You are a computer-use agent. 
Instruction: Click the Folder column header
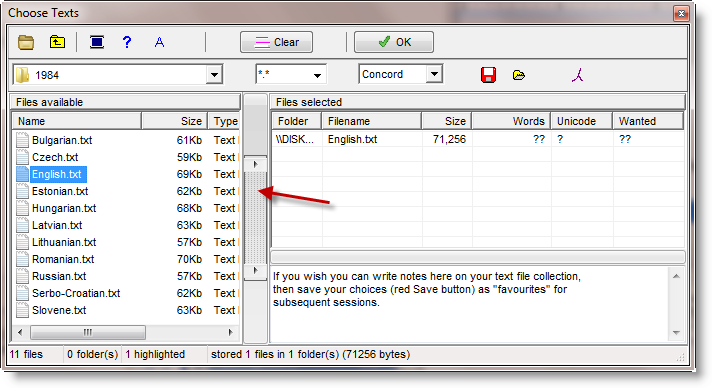tap(297, 121)
